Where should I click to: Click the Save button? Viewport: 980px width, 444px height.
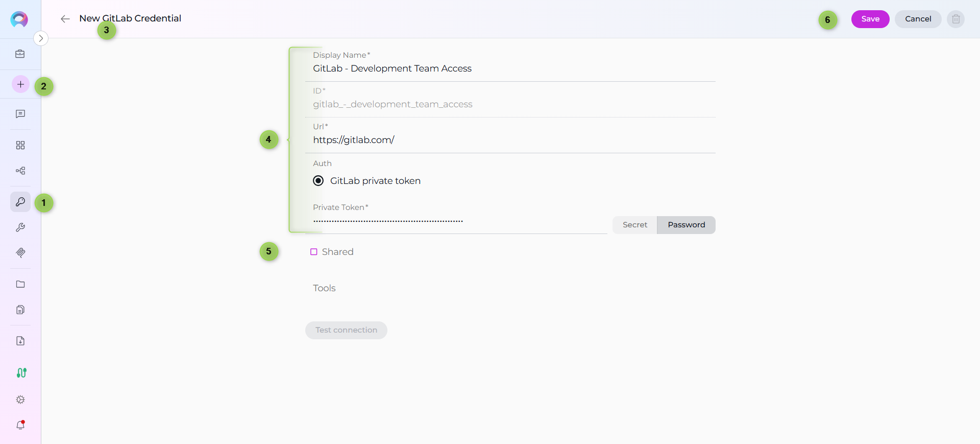[870, 19]
